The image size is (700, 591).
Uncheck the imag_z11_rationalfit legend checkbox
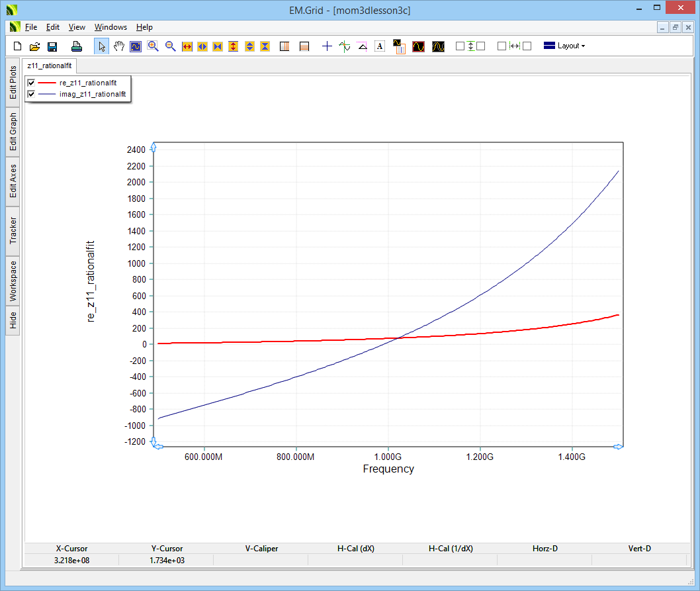(x=31, y=95)
